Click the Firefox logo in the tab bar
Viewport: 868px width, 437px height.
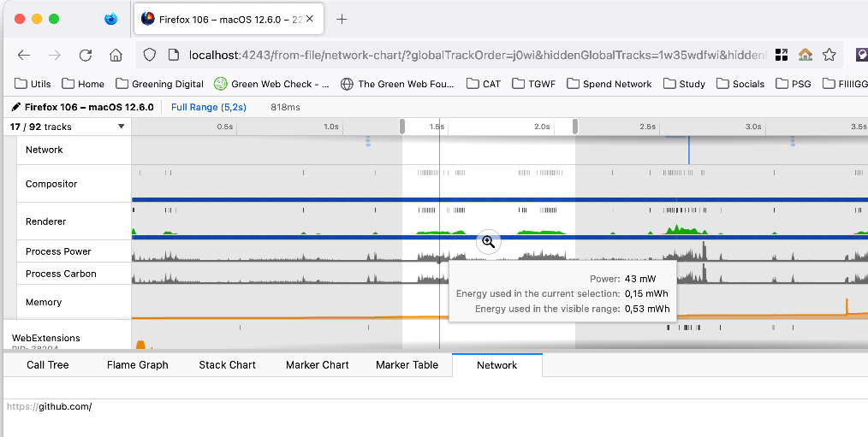110,19
